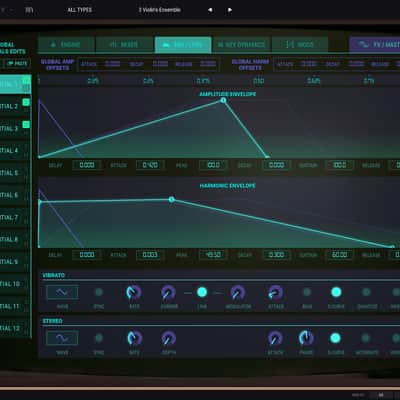400x400 pixels.
Task: Open the preset library browser icon
Action: pos(29,10)
